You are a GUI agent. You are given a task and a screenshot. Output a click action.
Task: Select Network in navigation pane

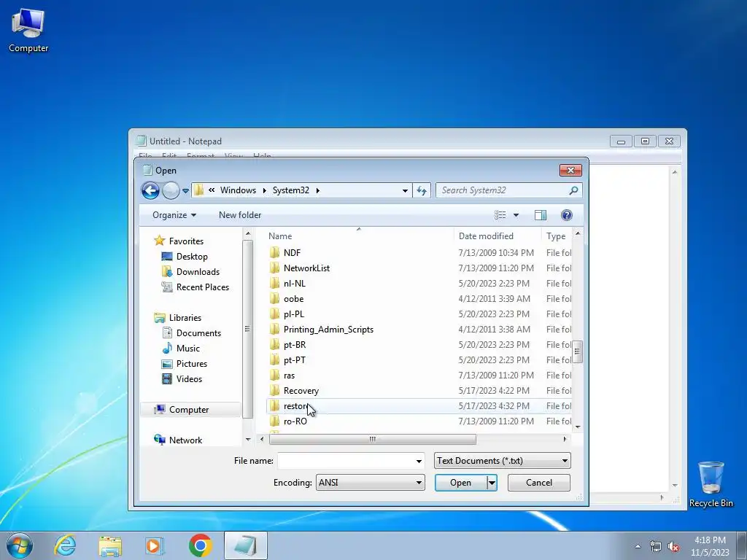pyautogui.click(x=185, y=440)
